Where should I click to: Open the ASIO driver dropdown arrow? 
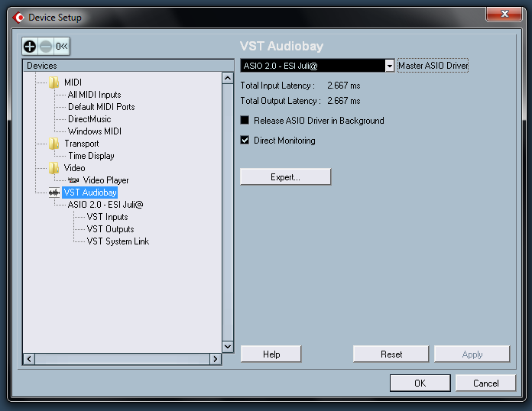390,66
